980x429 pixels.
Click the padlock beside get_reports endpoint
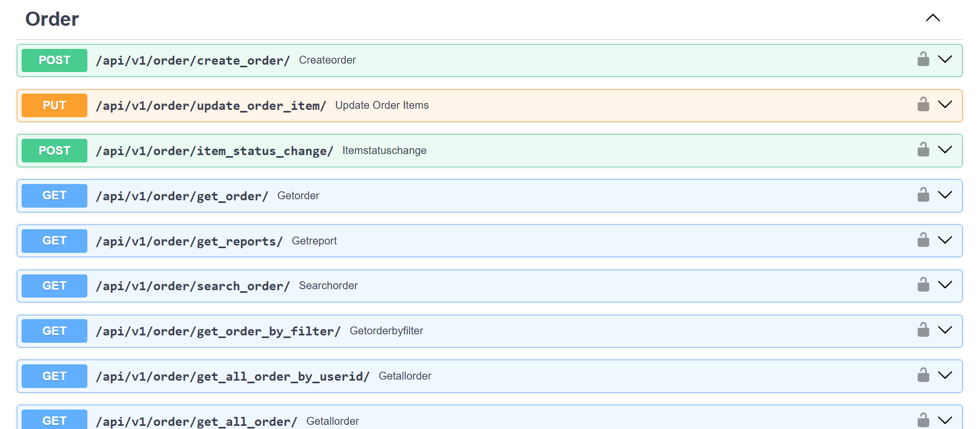pos(923,240)
